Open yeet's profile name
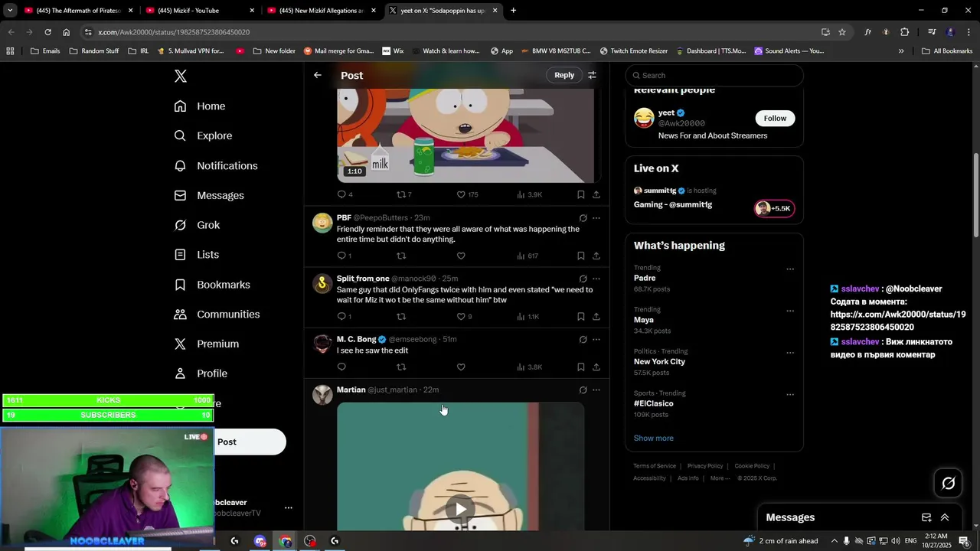980x551 pixels. tap(665, 112)
